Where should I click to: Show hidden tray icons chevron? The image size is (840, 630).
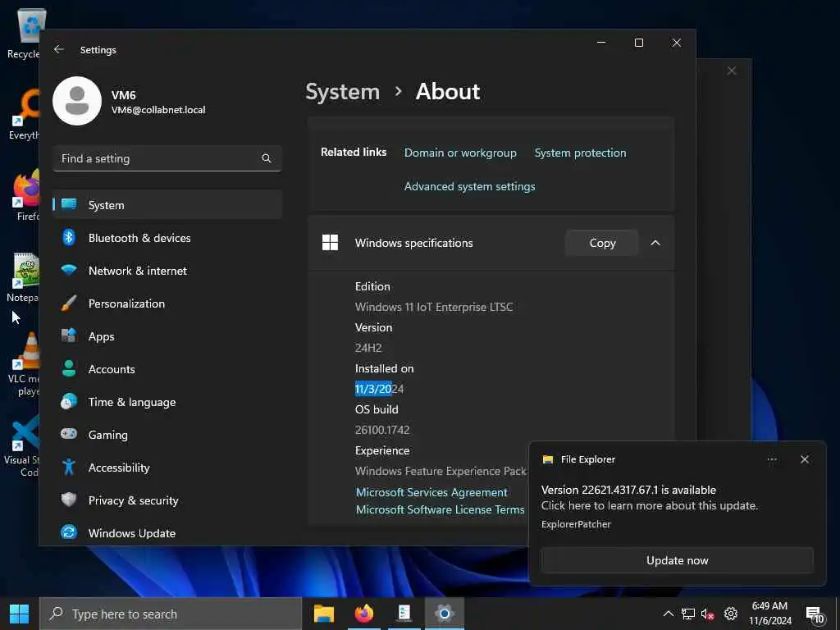coord(668,614)
